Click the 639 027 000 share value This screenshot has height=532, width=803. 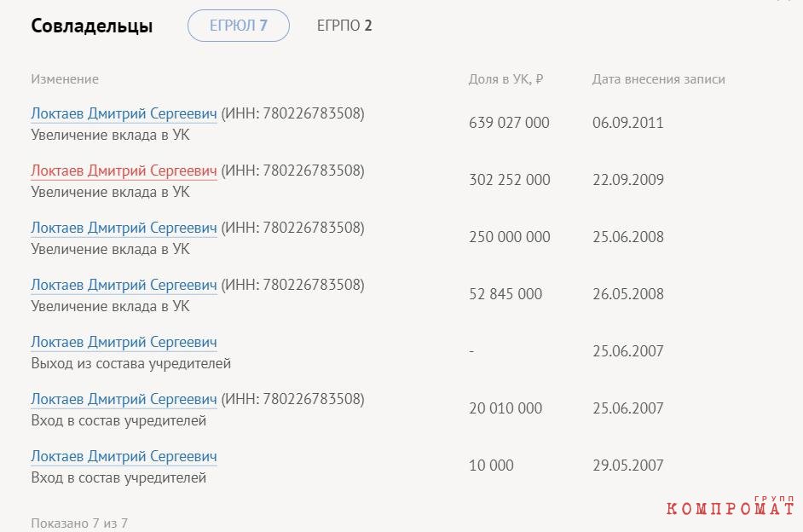coord(509,123)
